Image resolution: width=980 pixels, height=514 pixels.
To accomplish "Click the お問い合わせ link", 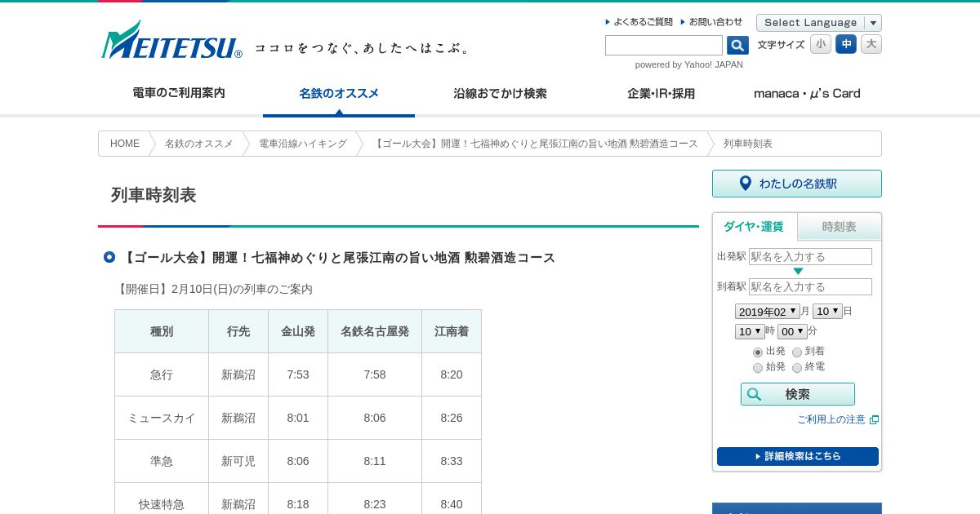I will [712, 22].
